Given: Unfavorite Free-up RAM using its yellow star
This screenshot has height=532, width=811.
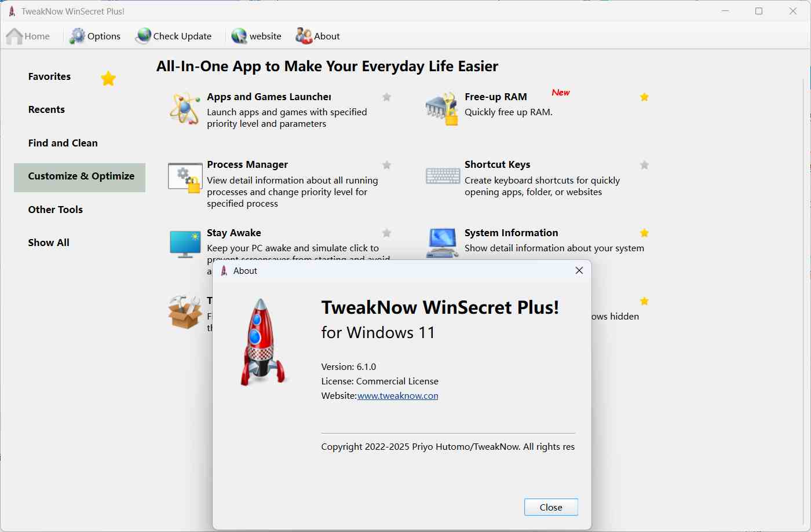Looking at the screenshot, I should click(644, 97).
